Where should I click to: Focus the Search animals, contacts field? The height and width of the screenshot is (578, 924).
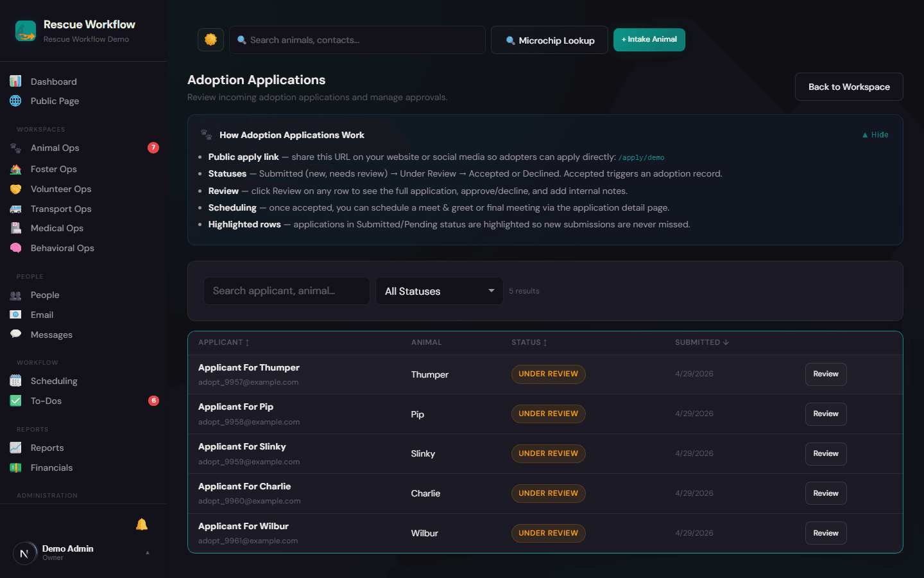(357, 40)
